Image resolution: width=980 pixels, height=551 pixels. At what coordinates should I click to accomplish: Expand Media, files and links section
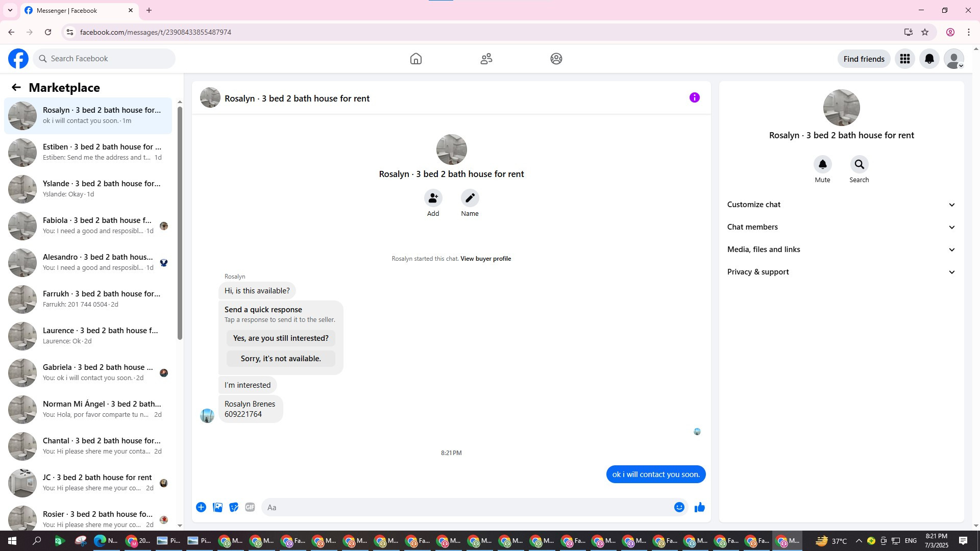pyautogui.click(x=841, y=249)
